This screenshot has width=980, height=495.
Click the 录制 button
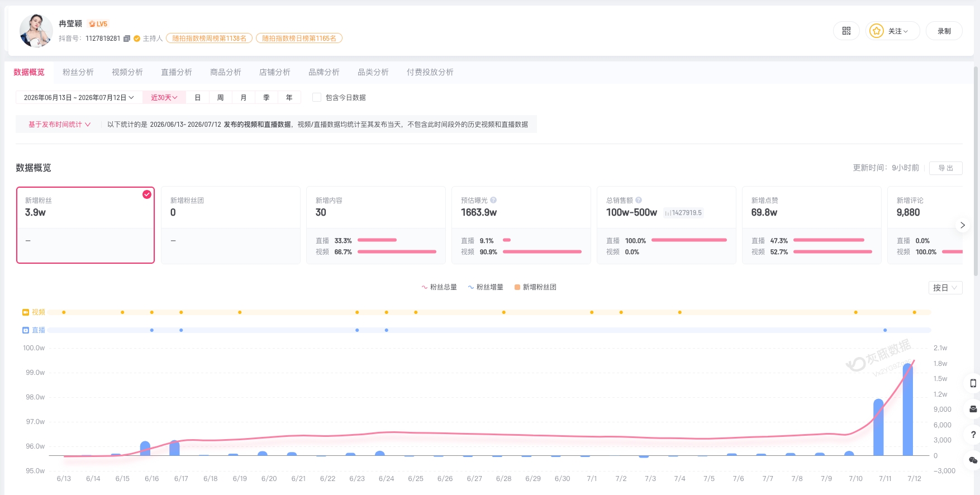[x=944, y=31]
